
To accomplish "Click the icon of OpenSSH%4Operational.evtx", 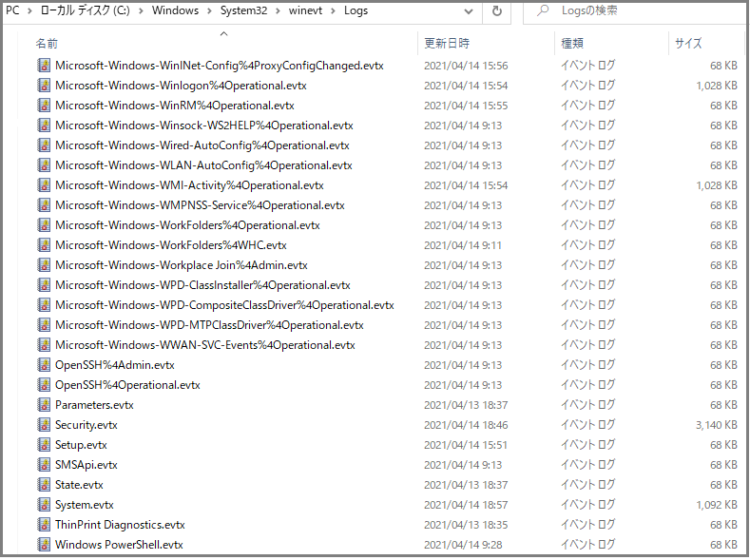I will 44,385.
